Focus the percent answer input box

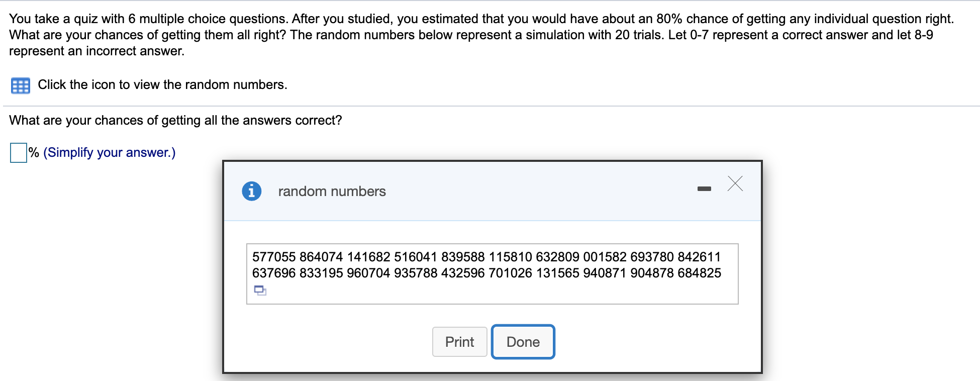(19, 153)
